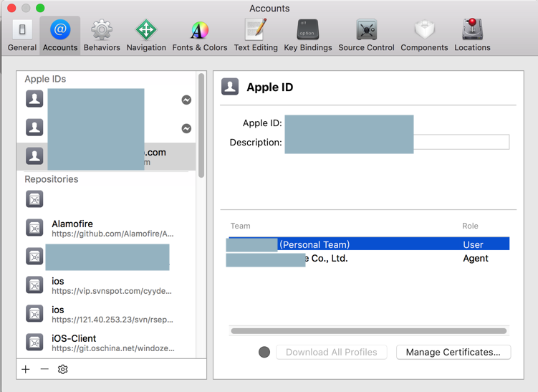Click the Apple ID header person icon
The height and width of the screenshot is (392, 538).
230,87
